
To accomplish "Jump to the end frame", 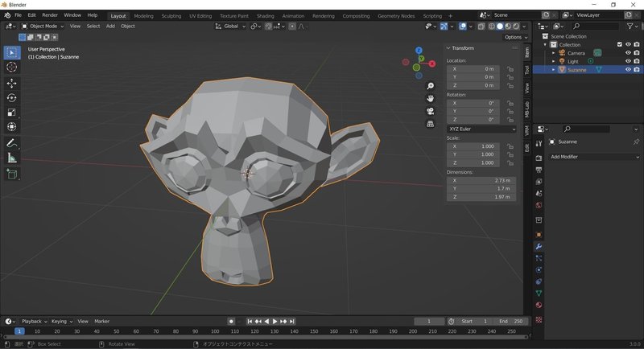I will click(291, 322).
